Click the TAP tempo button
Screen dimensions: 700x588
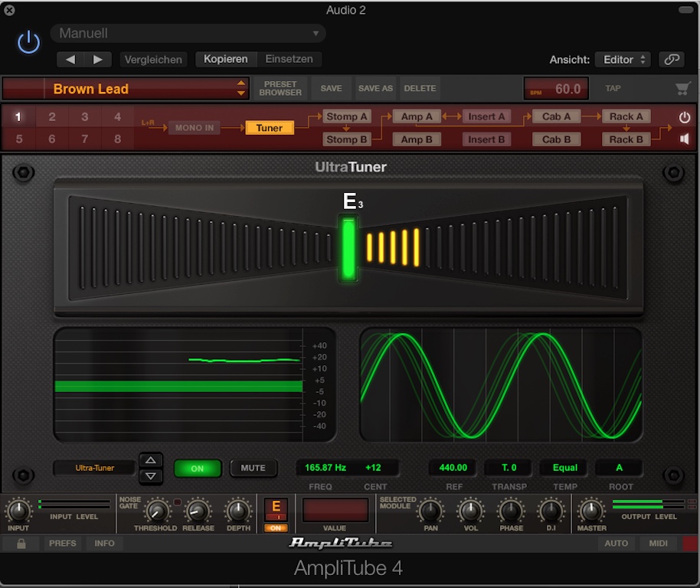[x=613, y=88]
